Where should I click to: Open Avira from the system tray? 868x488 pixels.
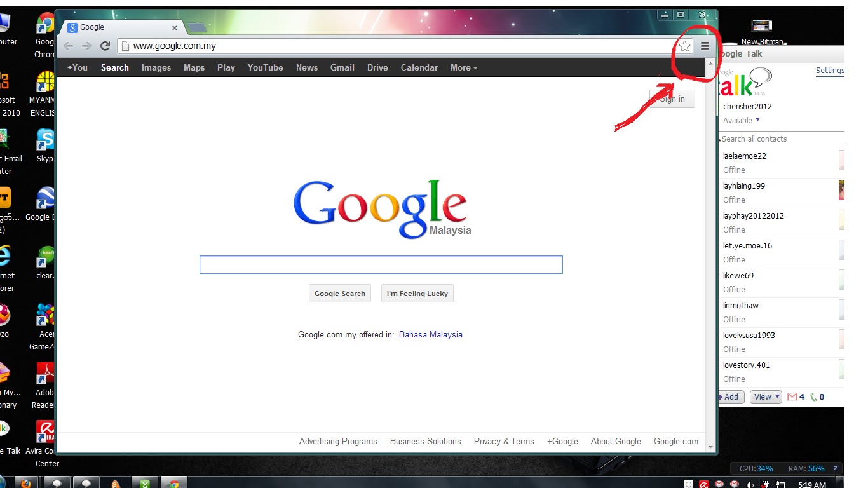704,484
